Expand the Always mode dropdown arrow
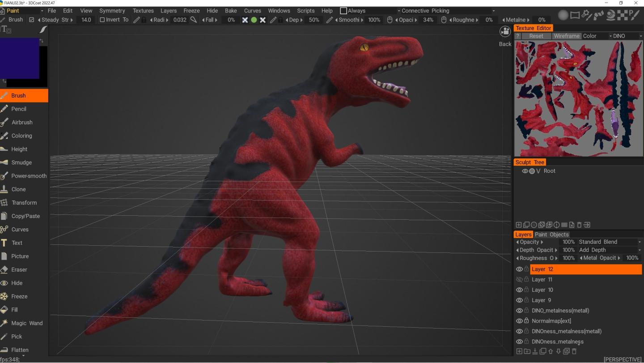Viewport: 644px width, 363px height. click(398, 11)
